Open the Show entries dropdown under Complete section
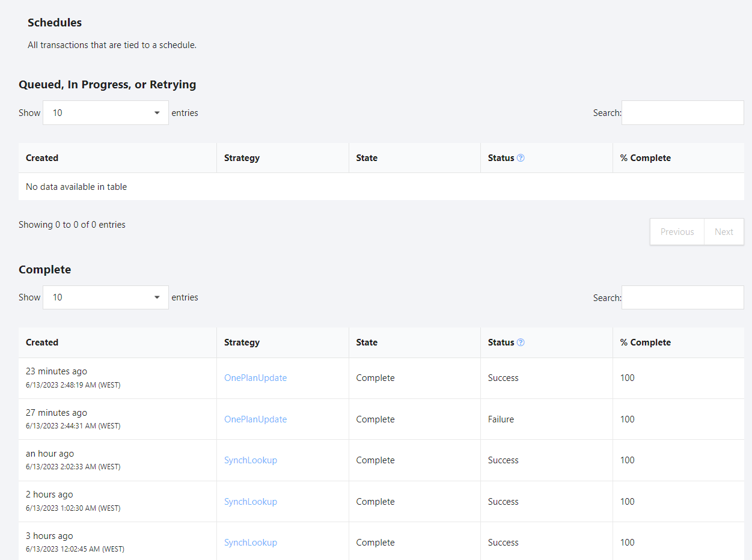Screen dimensions: 752x560 coord(105,297)
